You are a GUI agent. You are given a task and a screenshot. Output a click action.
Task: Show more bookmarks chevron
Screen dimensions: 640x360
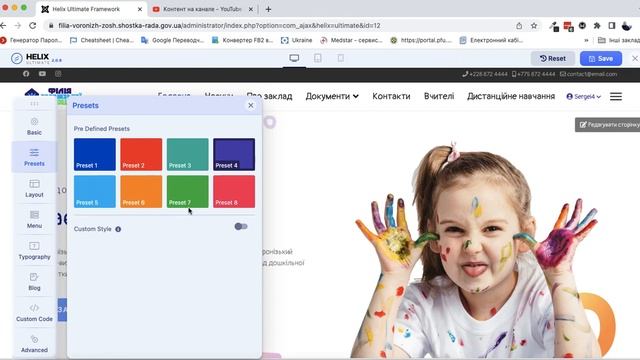[x=586, y=40]
